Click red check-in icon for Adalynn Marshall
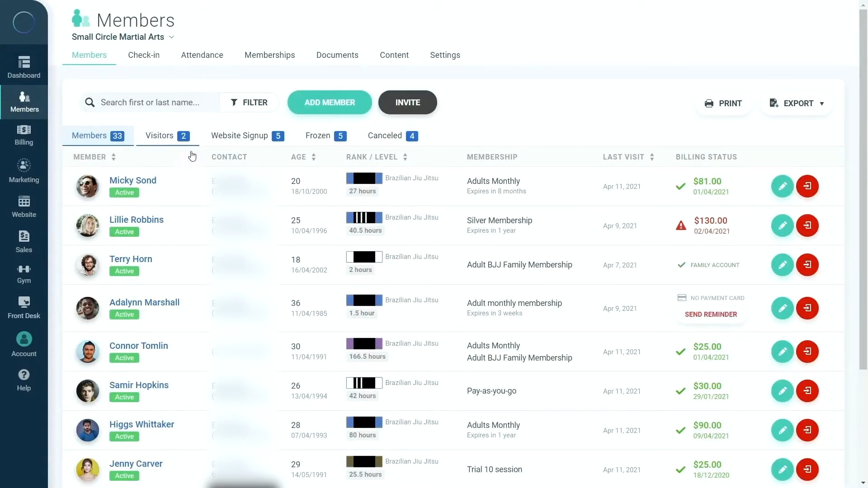 point(807,308)
